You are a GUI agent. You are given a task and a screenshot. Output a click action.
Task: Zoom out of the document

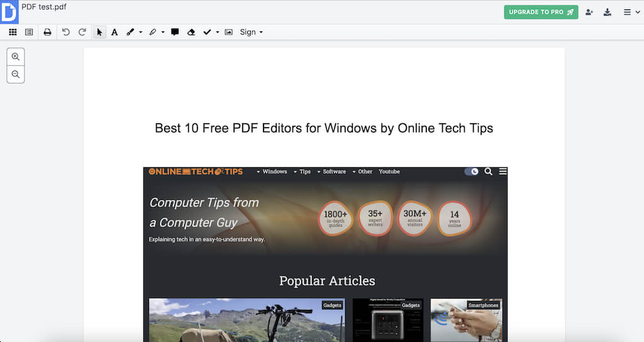coord(16,74)
